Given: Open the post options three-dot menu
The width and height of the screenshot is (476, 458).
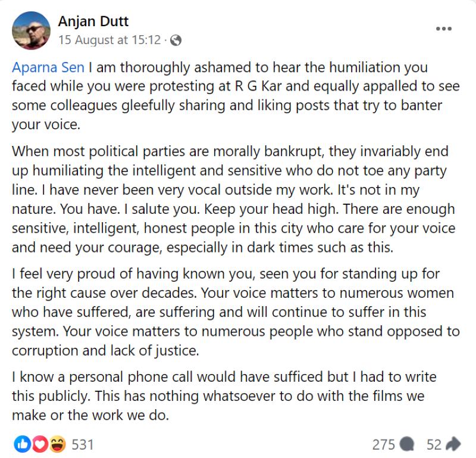Looking at the screenshot, I should point(444,28).
